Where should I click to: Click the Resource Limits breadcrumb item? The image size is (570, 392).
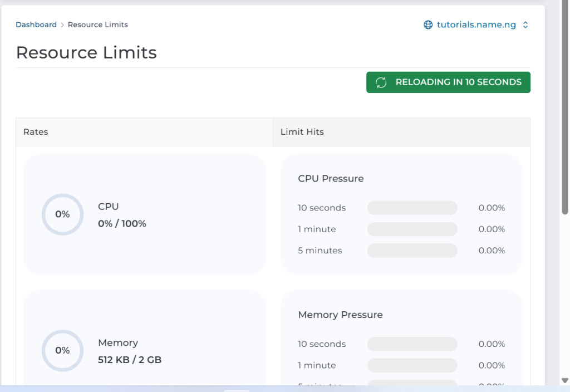pos(98,24)
